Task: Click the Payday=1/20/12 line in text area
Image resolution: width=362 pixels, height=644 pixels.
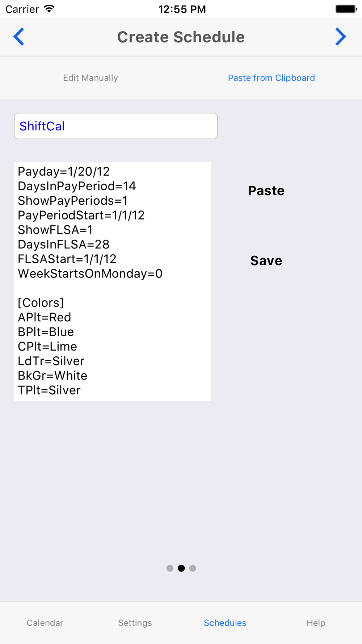Action: click(64, 172)
